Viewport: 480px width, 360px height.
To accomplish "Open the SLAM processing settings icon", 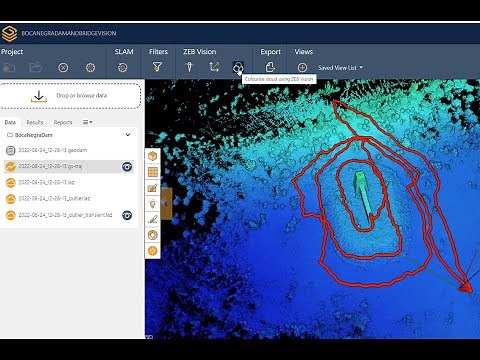I will (x=122, y=68).
